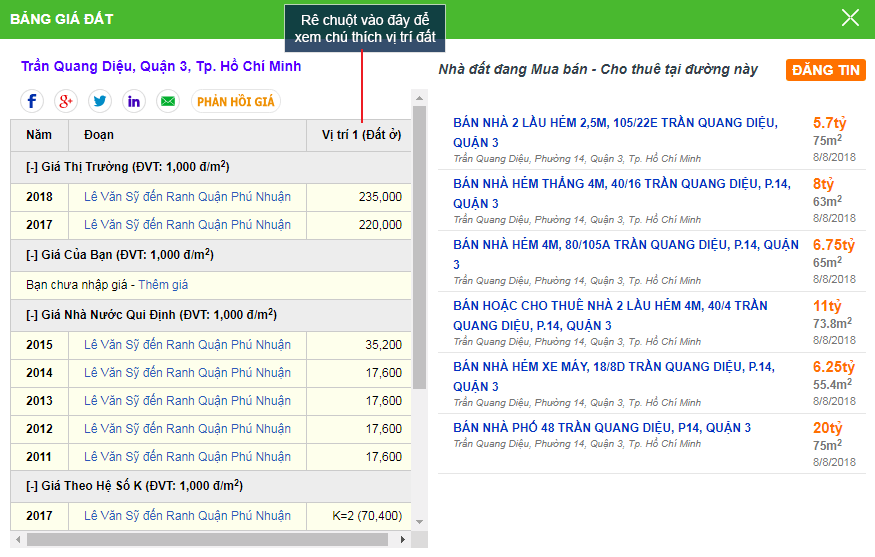Open the Thêm giá link
875x557 pixels.
pos(163,285)
